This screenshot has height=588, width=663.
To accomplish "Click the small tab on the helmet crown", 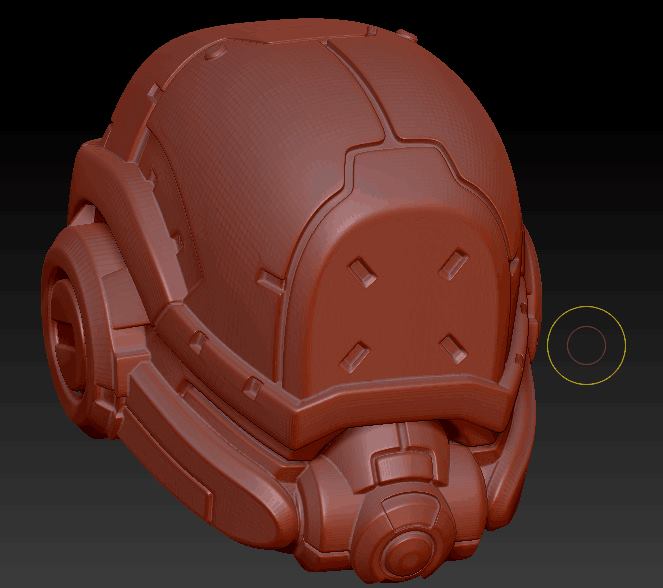I will pos(405,36).
